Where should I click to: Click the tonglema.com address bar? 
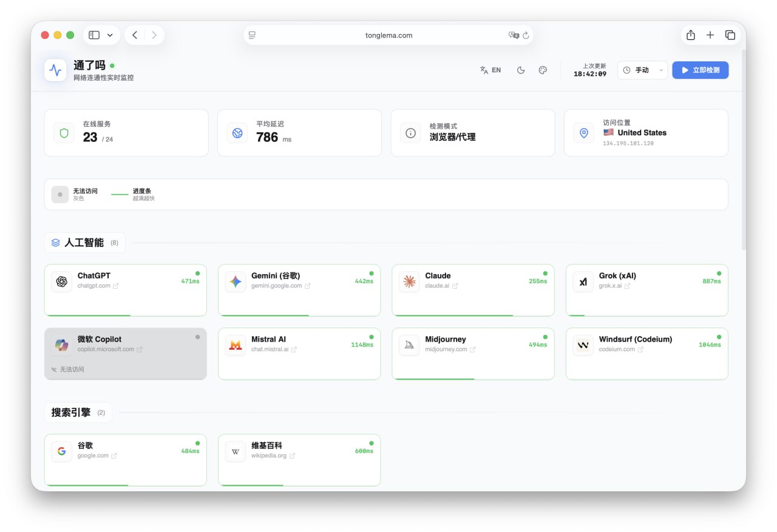point(388,35)
